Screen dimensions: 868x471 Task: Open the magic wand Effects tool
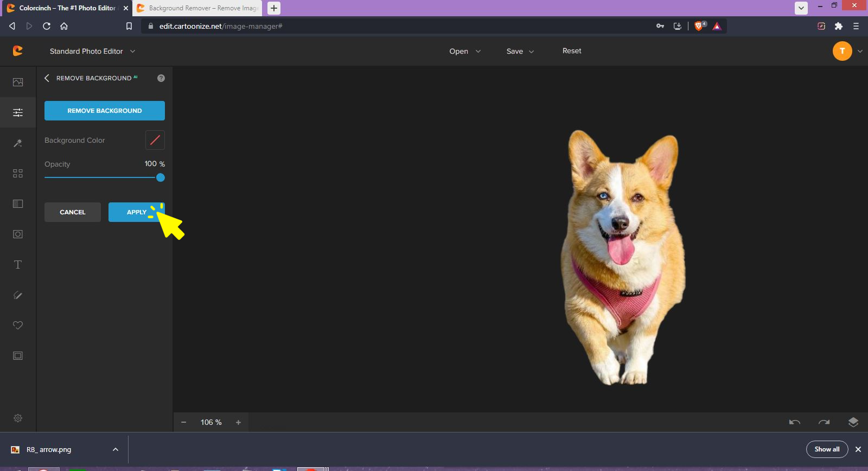pos(18,143)
